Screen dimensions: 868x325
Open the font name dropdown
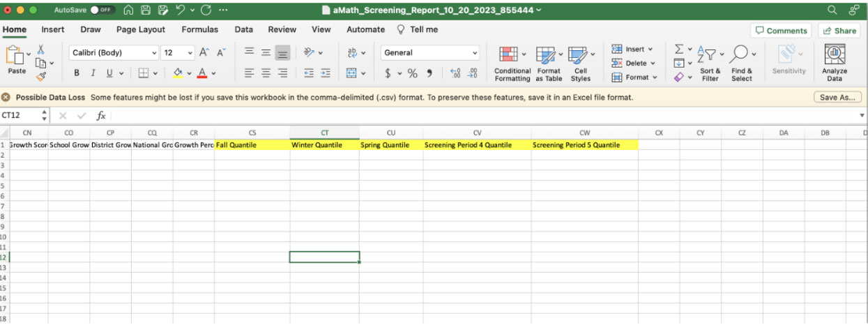tap(154, 53)
